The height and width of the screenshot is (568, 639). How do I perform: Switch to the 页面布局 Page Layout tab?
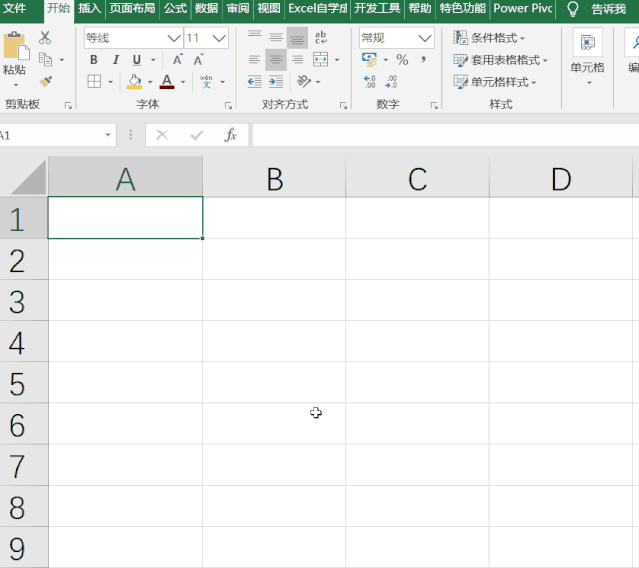coord(132,8)
